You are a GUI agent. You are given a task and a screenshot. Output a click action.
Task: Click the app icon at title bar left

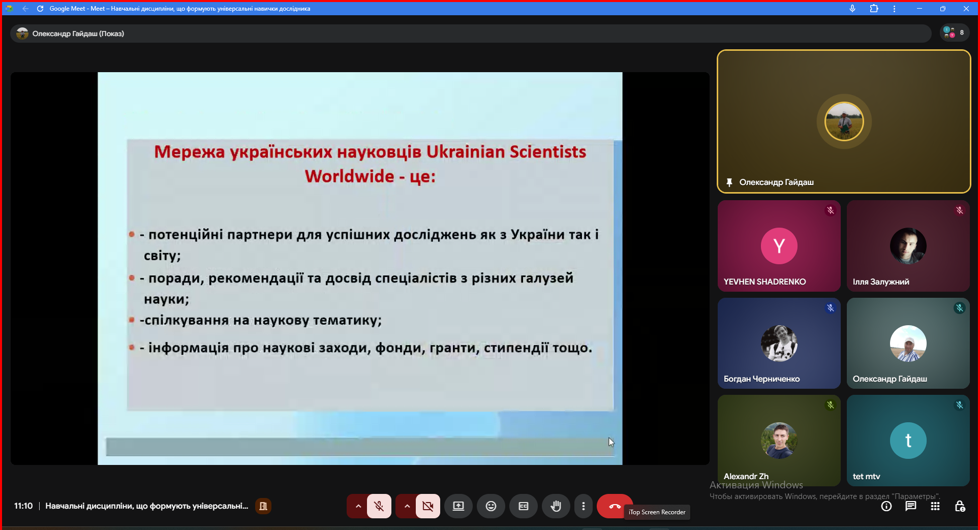[x=9, y=9]
